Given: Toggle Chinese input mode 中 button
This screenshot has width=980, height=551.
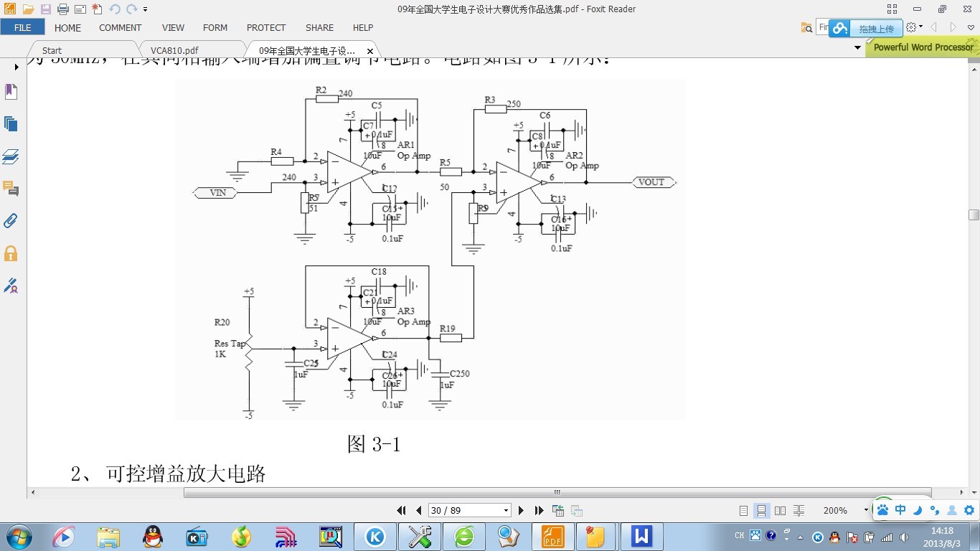Looking at the screenshot, I should click(900, 510).
